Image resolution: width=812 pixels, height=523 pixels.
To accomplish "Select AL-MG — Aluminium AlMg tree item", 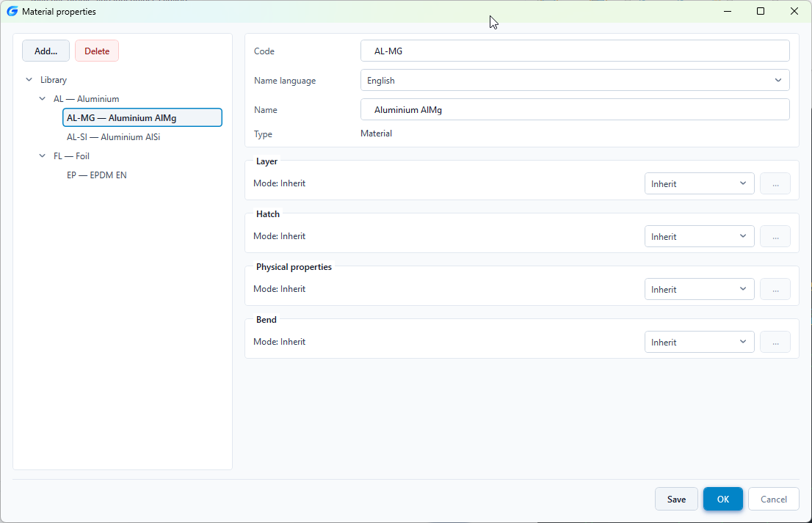I will [x=142, y=118].
